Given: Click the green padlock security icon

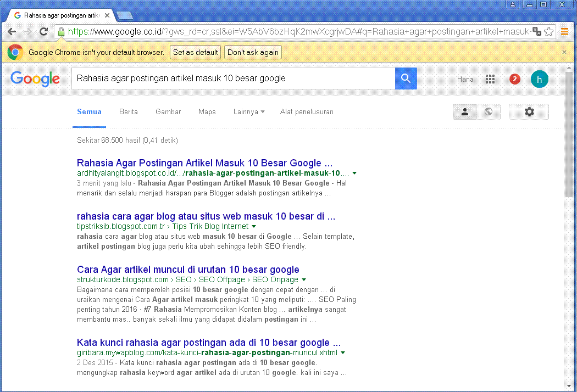Looking at the screenshot, I should point(61,32).
